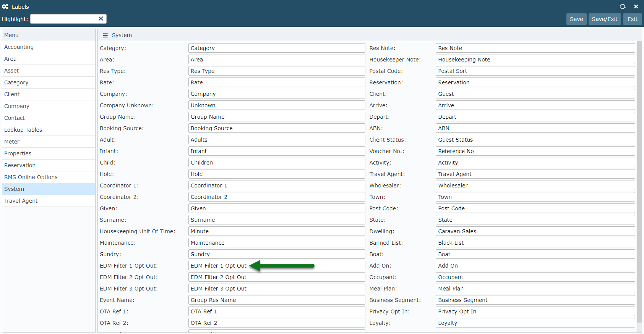Click the Area label input field

click(277, 60)
